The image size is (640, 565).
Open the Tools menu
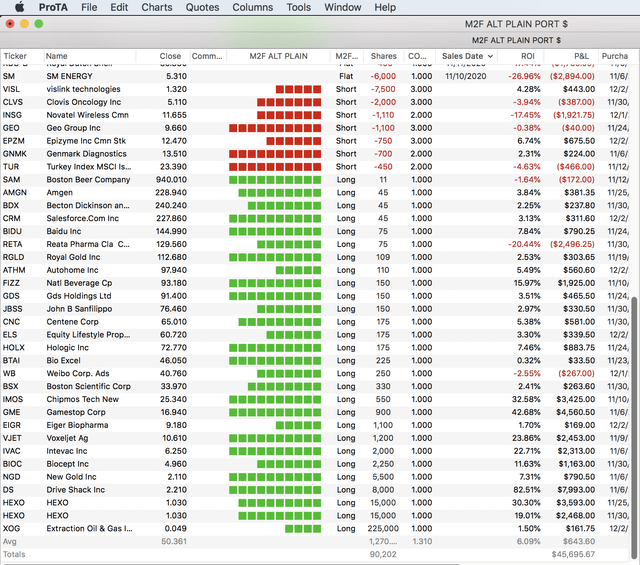pos(298,7)
